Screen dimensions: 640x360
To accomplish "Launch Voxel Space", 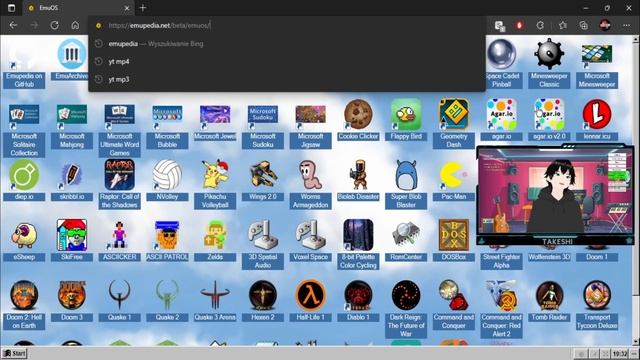I will click(x=311, y=241).
